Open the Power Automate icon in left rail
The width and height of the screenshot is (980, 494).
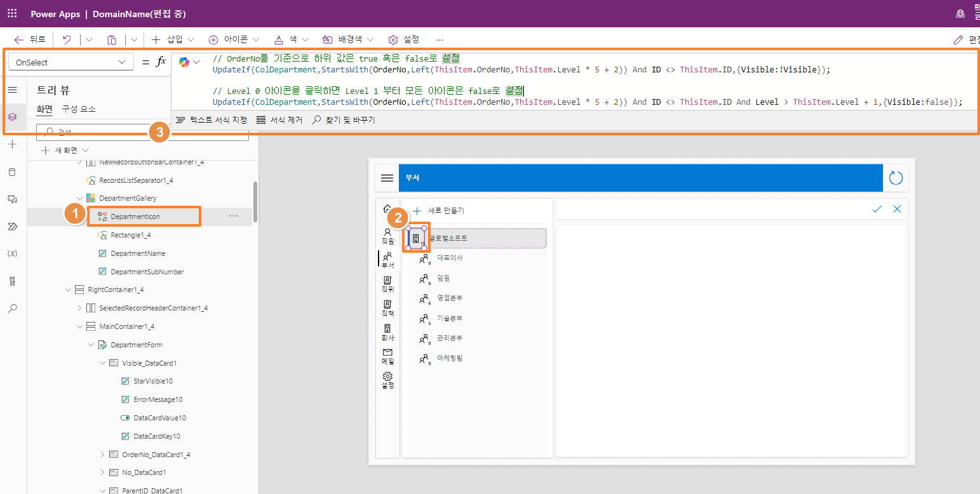pyautogui.click(x=12, y=227)
